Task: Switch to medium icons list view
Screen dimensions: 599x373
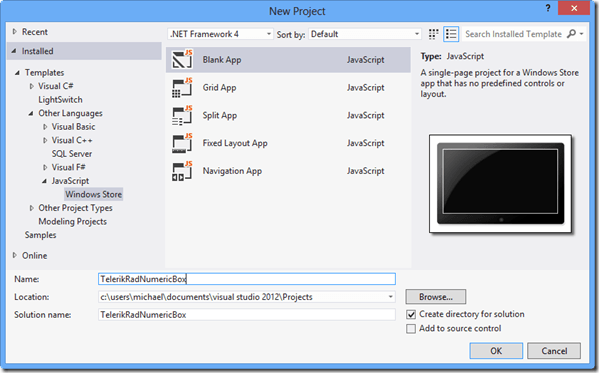Action: click(451, 34)
